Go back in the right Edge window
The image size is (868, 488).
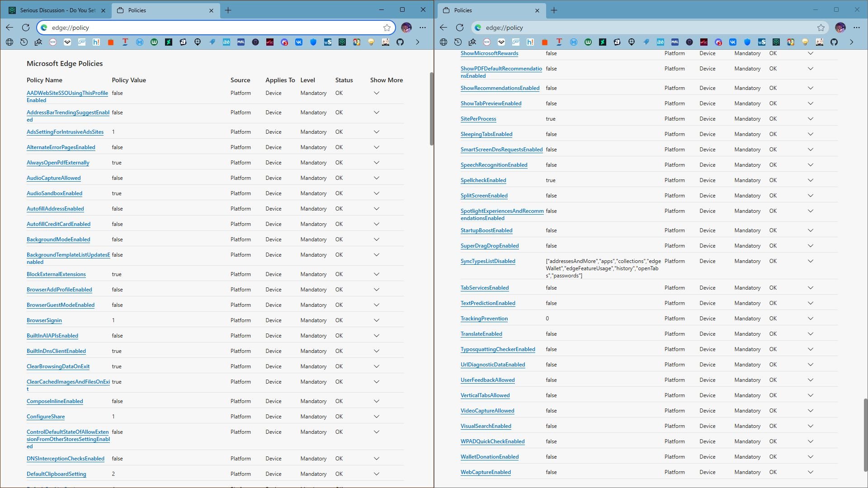[443, 28]
